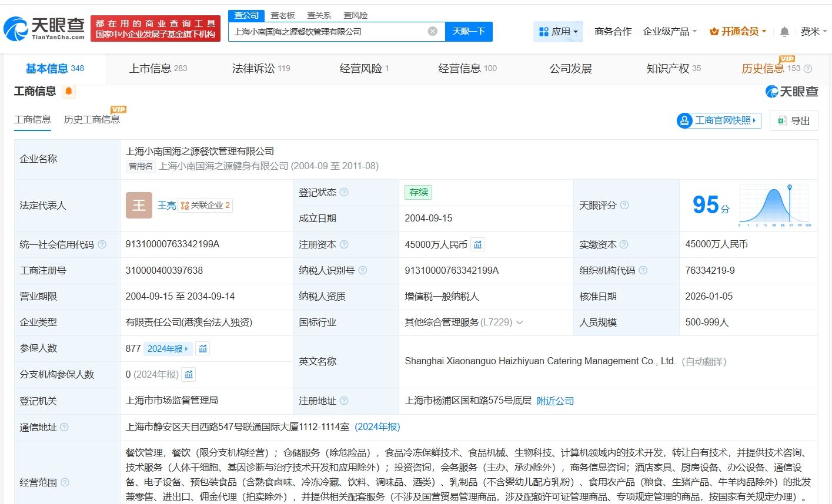Open the 应用 dropdown menu
Image resolution: width=832 pixels, height=504 pixels.
click(558, 31)
